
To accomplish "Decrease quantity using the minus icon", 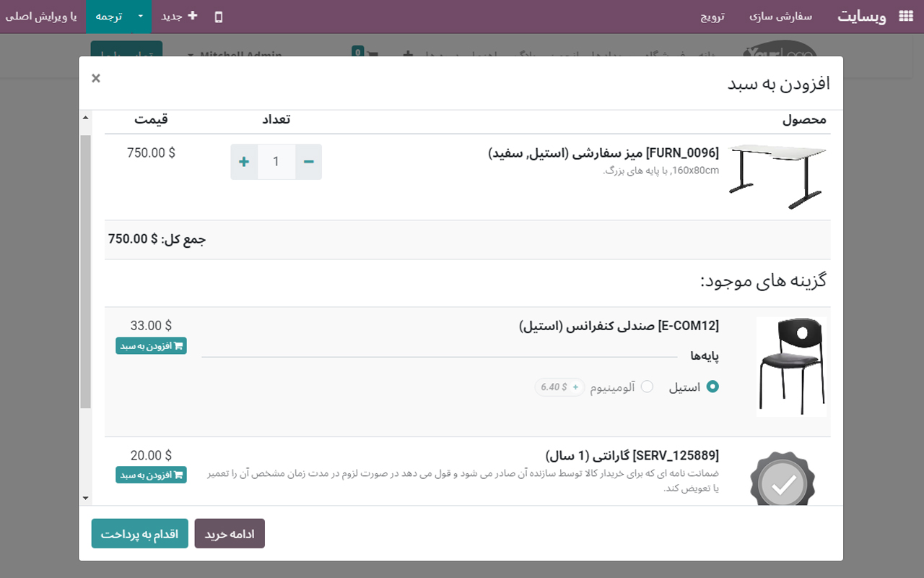I will 308,161.
